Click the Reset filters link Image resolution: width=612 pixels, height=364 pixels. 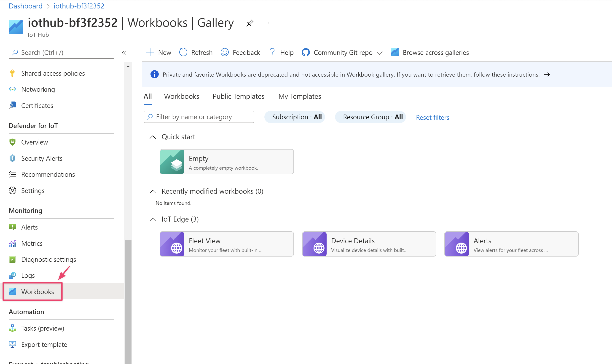coord(432,117)
